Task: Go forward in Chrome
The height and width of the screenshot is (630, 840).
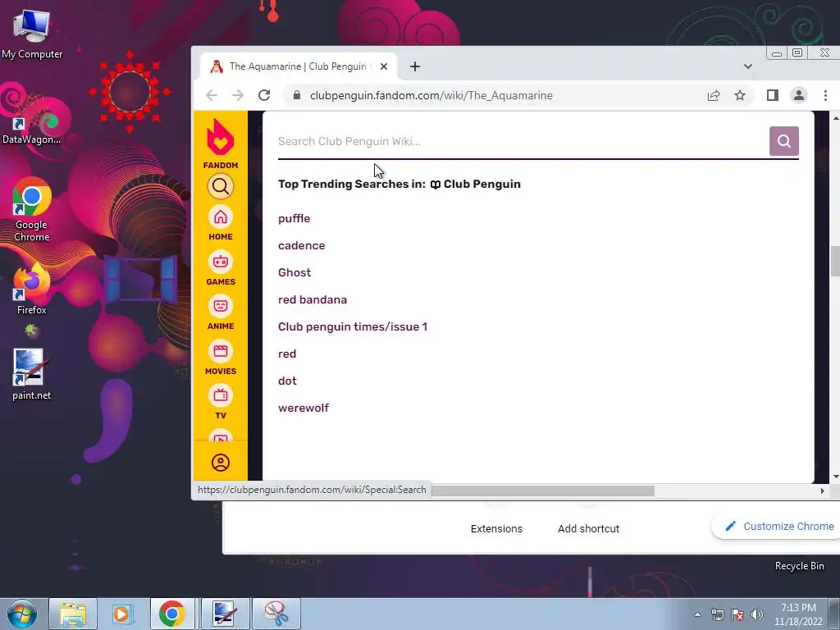Action: (x=238, y=95)
